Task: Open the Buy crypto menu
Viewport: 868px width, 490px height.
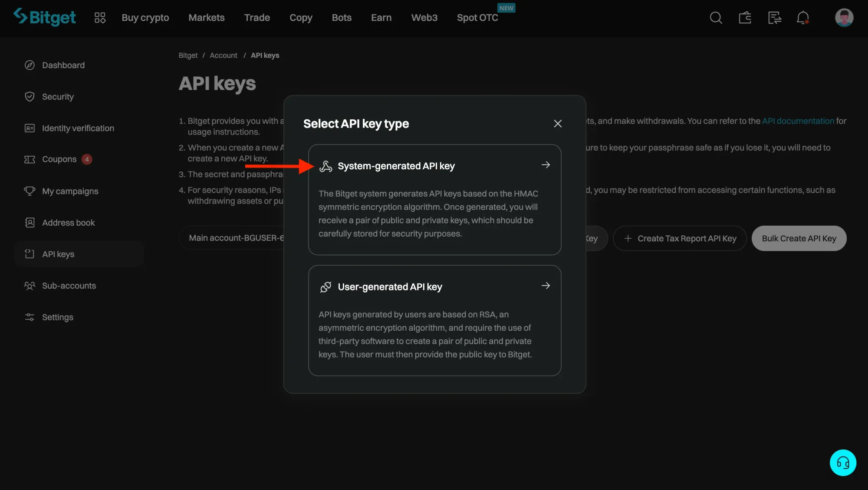Action: [145, 18]
